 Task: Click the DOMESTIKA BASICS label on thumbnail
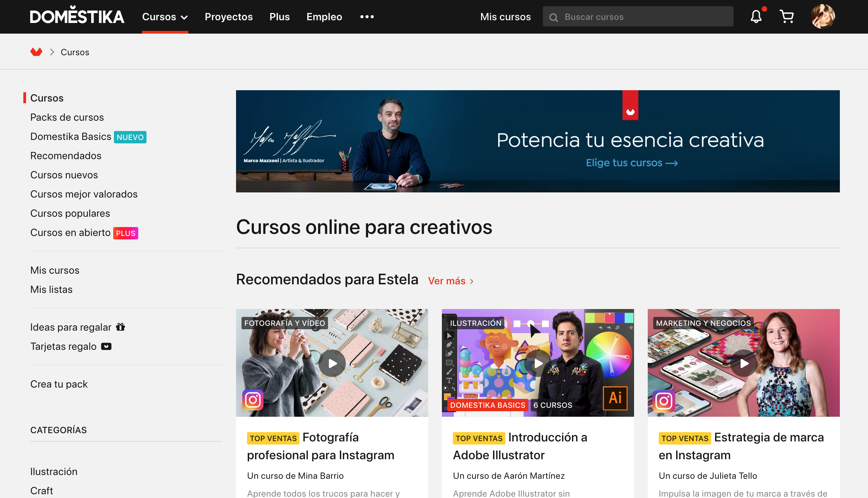pos(488,405)
